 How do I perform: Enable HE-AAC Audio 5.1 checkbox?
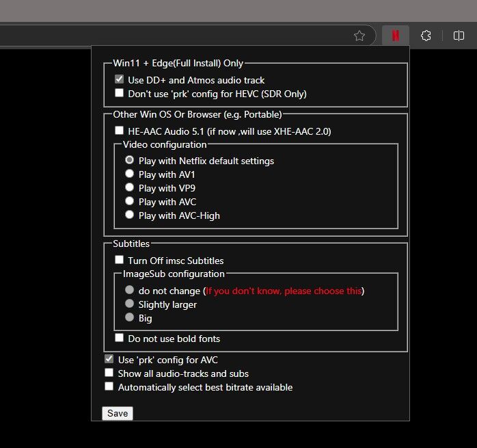pos(119,131)
